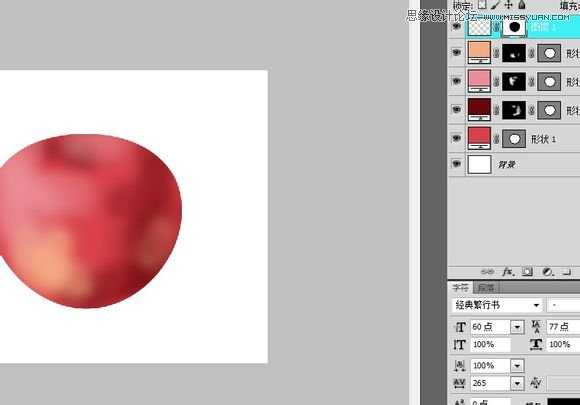The height and width of the screenshot is (405, 580).
Task: Click the lock all padlock icon
Action: tap(522, 4)
